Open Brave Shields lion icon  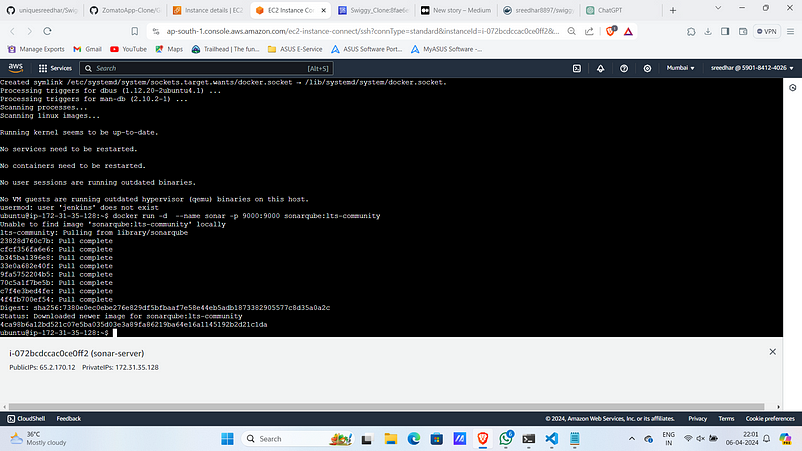610,31
